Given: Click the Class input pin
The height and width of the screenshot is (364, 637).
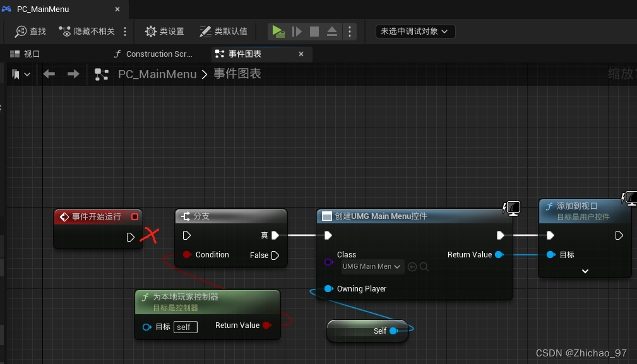Looking at the screenshot, I should coord(329,262).
